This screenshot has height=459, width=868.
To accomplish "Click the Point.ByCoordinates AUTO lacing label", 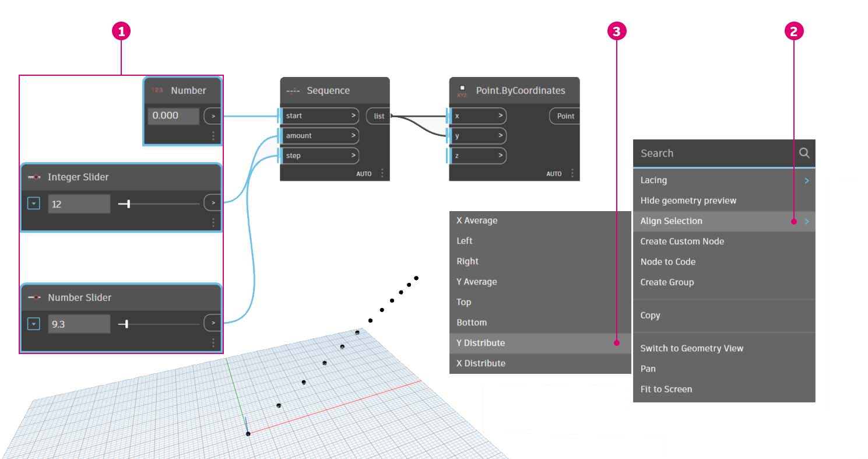I will point(554,174).
